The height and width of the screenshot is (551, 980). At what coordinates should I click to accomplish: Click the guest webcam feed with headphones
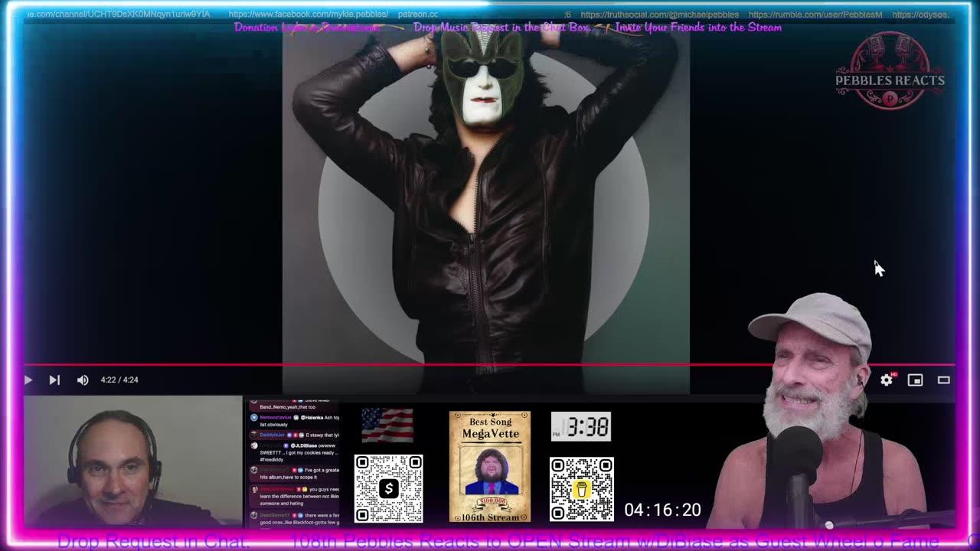tap(133, 461)
